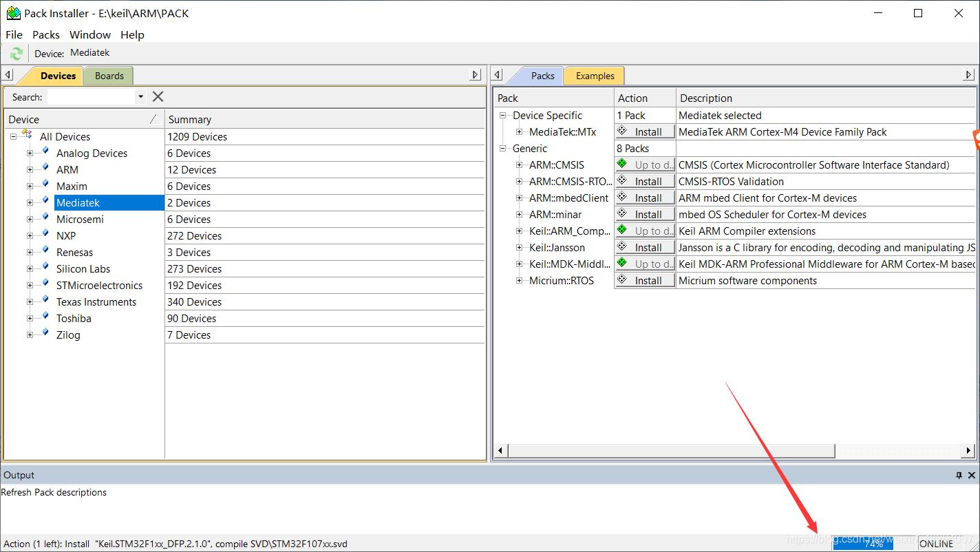The image size is (980, 552).
Task: Click the chip icon next to Analog Devices
Action: click(45, 152)
